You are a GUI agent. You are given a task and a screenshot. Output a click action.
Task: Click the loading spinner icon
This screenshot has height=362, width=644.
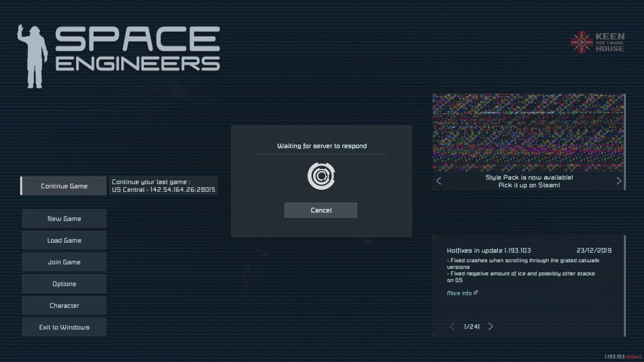(321, 176)
